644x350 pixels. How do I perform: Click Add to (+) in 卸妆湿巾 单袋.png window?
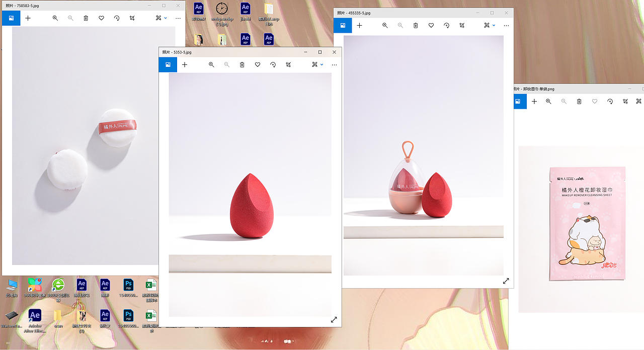[534, 101]
